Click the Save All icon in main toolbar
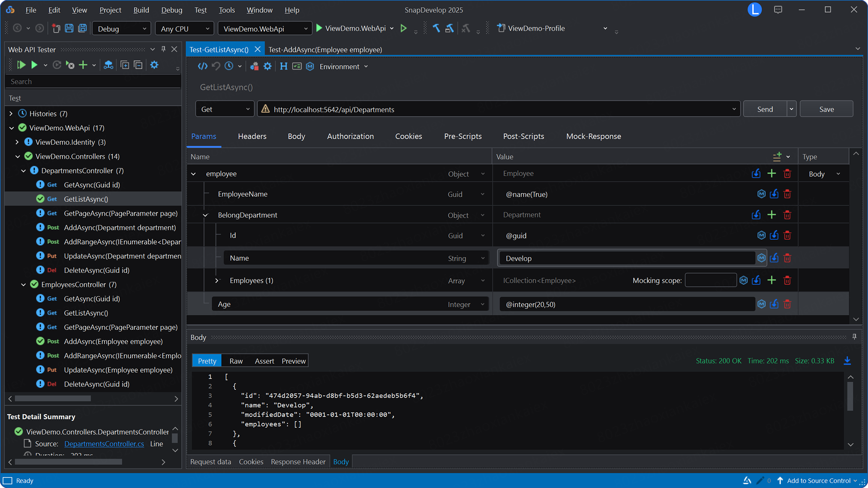Viewport: 868px width, 488px height. (82, 28)
